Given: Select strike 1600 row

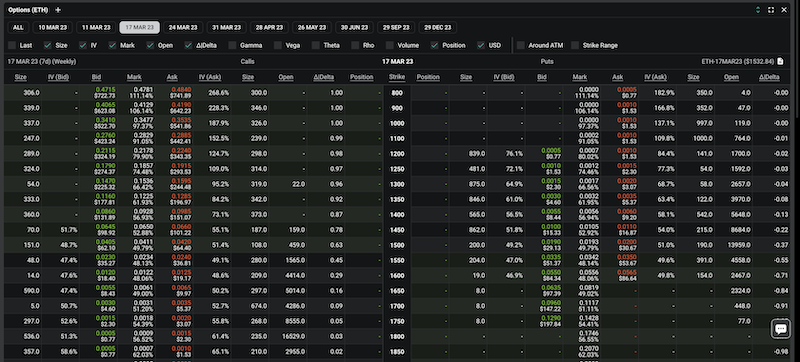Looking at the screenshot, I should pyautogui.click(x=396, y=275).
